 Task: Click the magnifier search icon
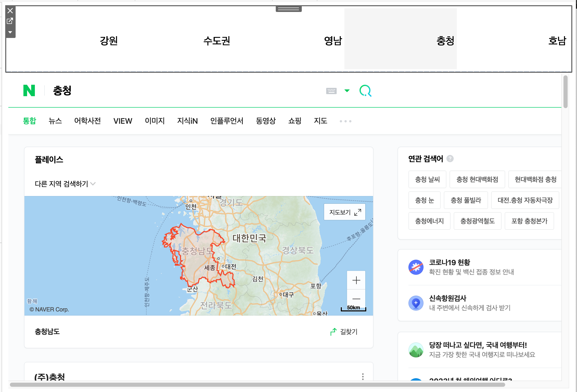(x=365, y=91)
